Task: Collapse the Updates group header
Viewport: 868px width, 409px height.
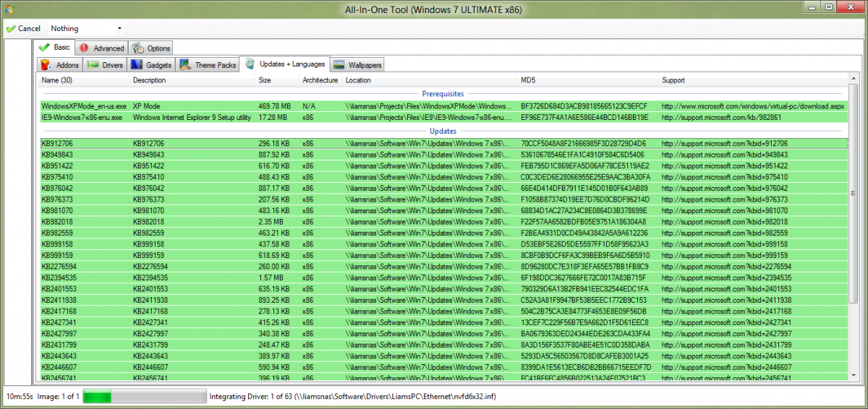Action: (443, 131)
